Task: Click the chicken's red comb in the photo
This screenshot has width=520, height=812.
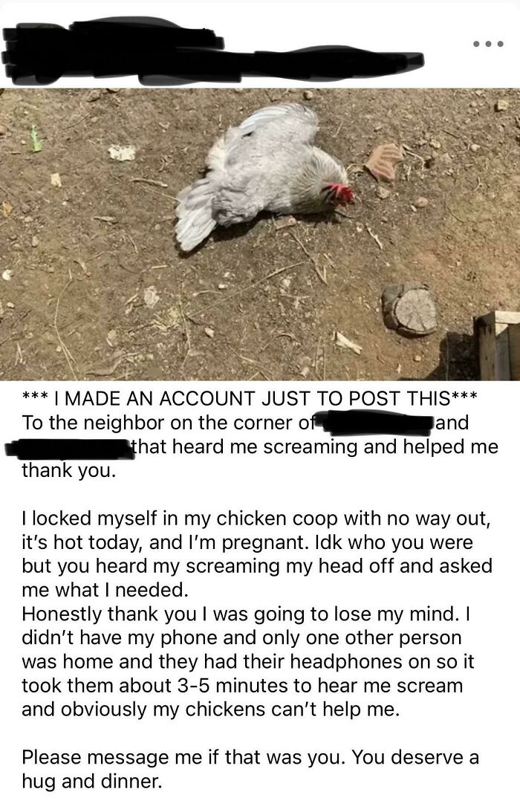Action: pos(341,193)
